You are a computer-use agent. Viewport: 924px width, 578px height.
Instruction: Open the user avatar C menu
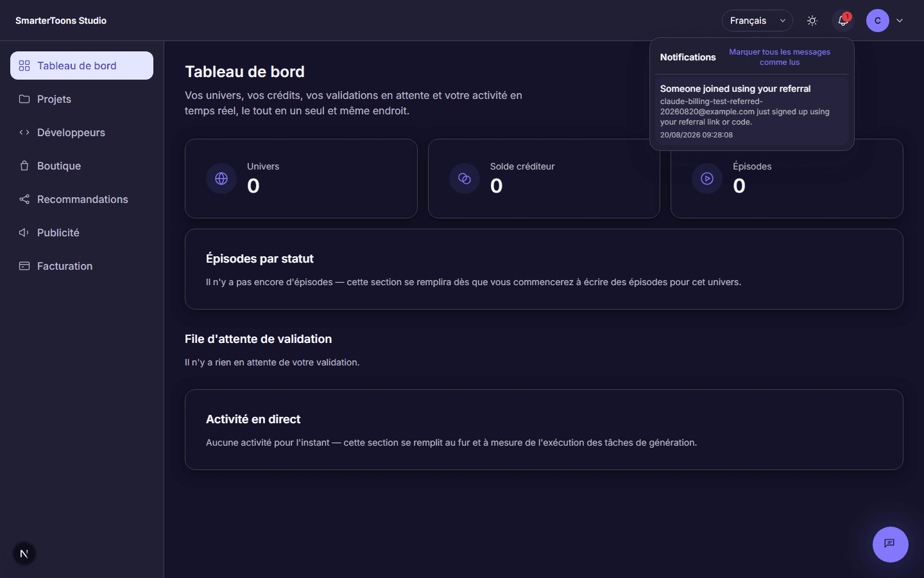tap(878, 21)
